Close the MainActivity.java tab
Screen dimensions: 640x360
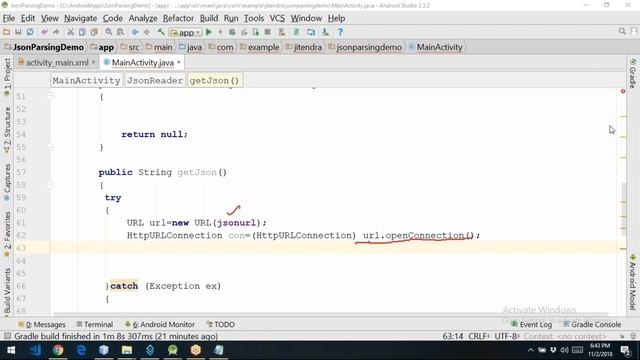point(178,62)
